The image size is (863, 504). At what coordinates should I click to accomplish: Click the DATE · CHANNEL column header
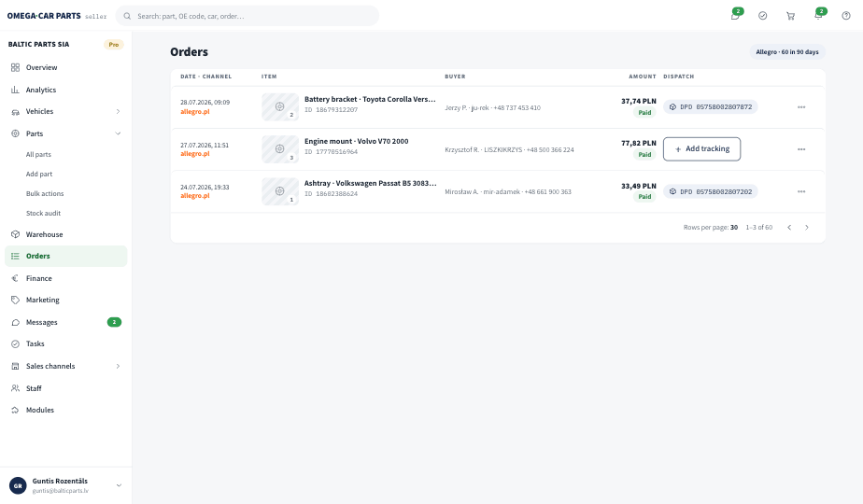point(205,77)
